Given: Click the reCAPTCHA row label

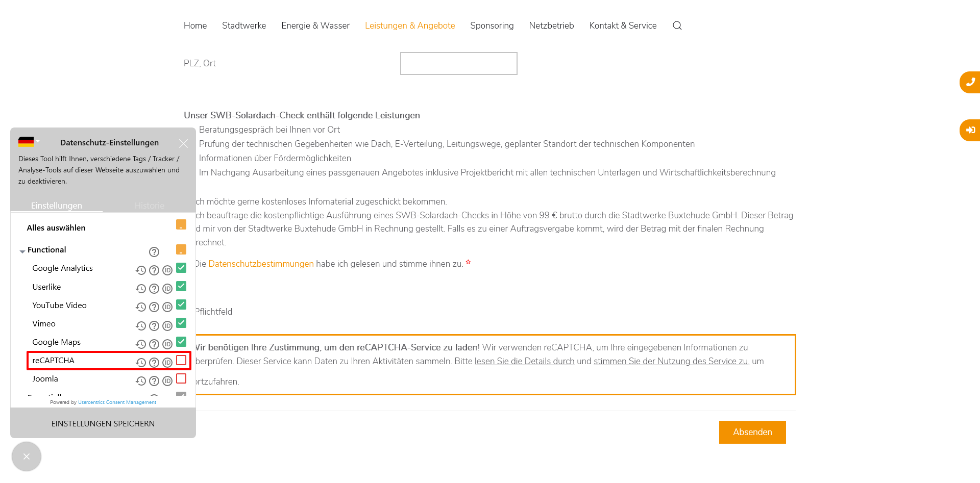Looking at the screenshot, I should point(54,361).
